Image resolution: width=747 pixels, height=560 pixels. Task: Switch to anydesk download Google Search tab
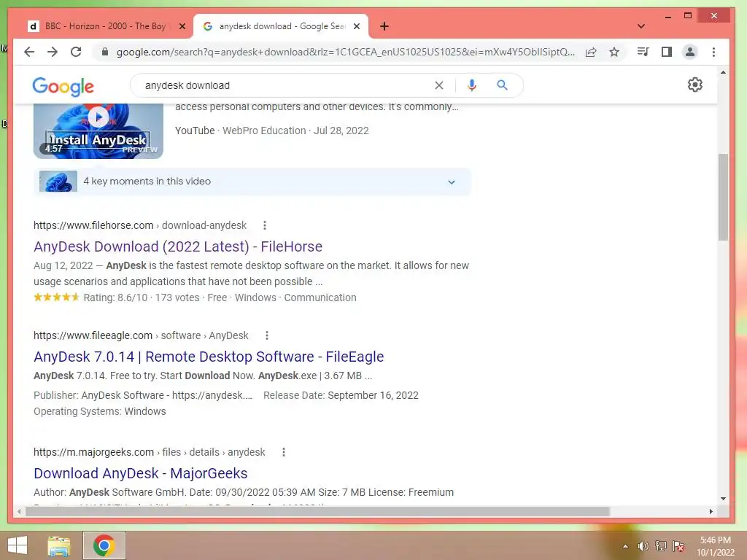[x=281, y=26]
